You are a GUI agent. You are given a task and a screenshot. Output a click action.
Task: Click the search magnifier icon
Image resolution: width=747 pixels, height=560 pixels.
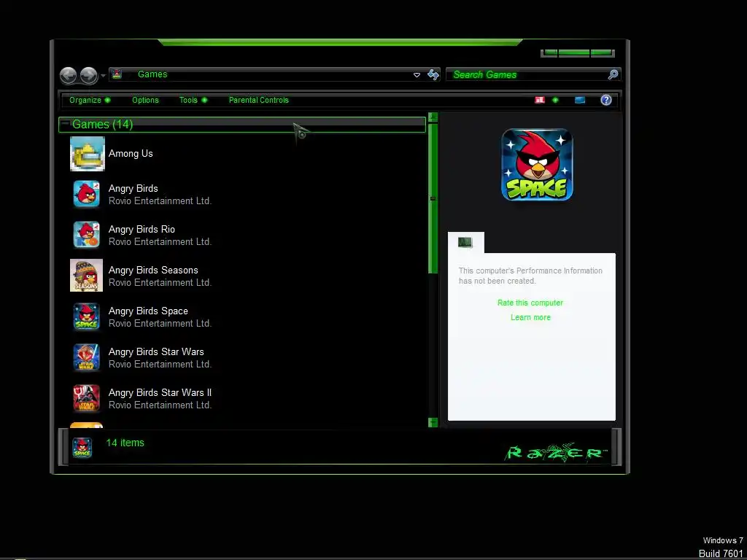click(x=613, y=74)
